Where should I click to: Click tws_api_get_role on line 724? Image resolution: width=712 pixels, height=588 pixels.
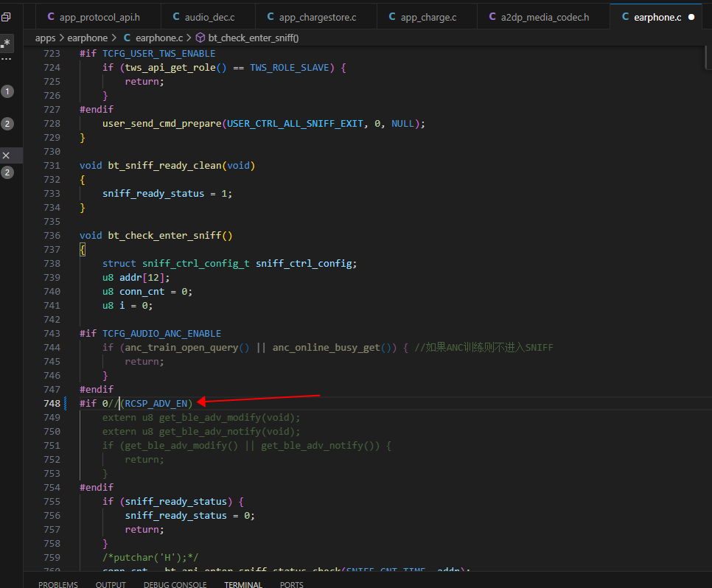(x=170, y=68)
